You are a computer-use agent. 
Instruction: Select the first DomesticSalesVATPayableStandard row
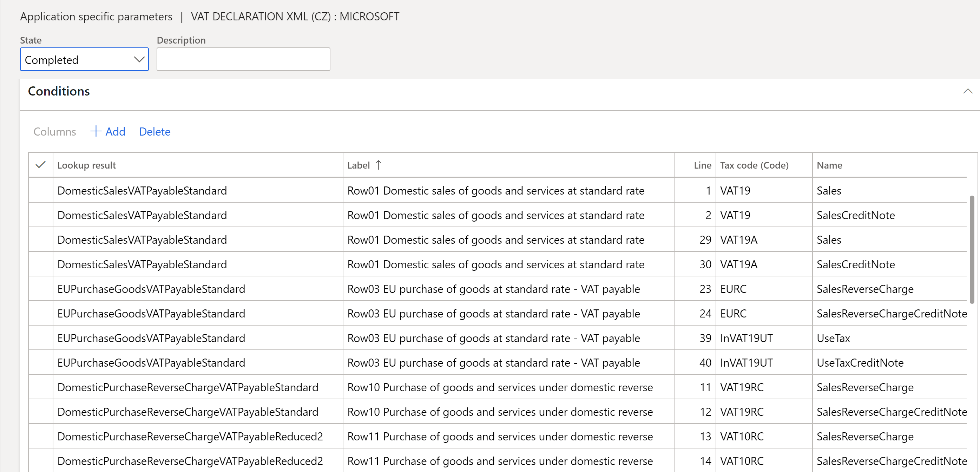coord(142,190)
